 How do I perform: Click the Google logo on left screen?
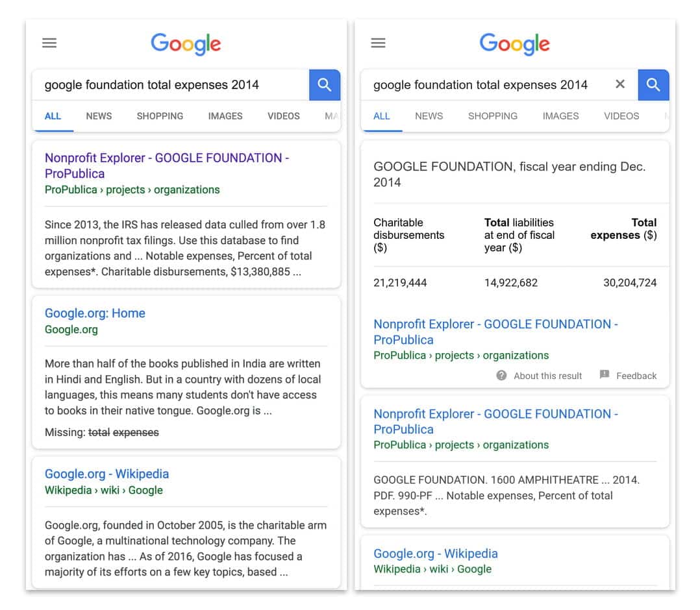pos(186,44)
